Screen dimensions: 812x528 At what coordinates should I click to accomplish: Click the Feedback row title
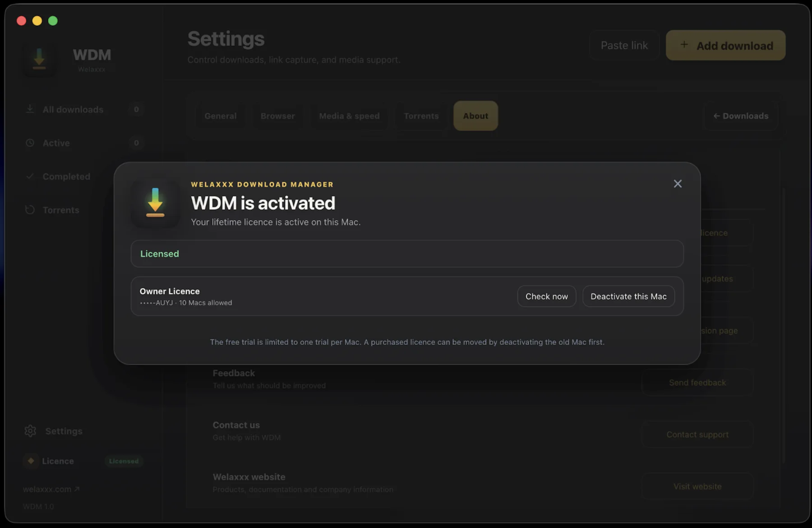tap(234, 373)
